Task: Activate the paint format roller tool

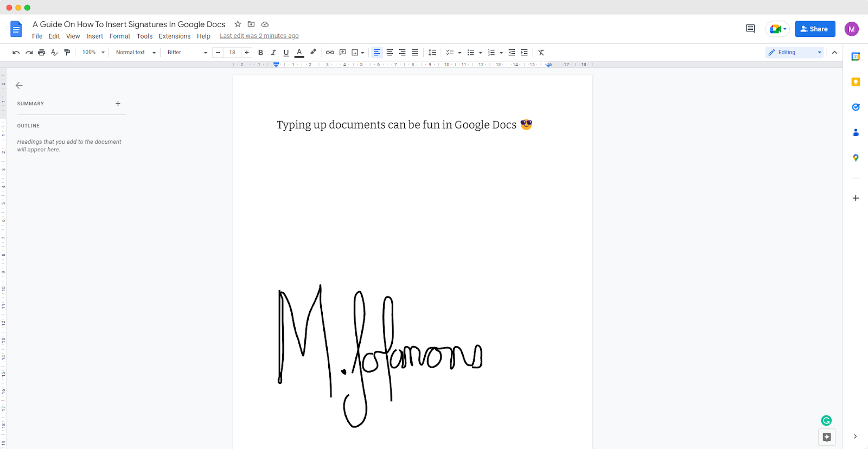Action: pos(67,53)
